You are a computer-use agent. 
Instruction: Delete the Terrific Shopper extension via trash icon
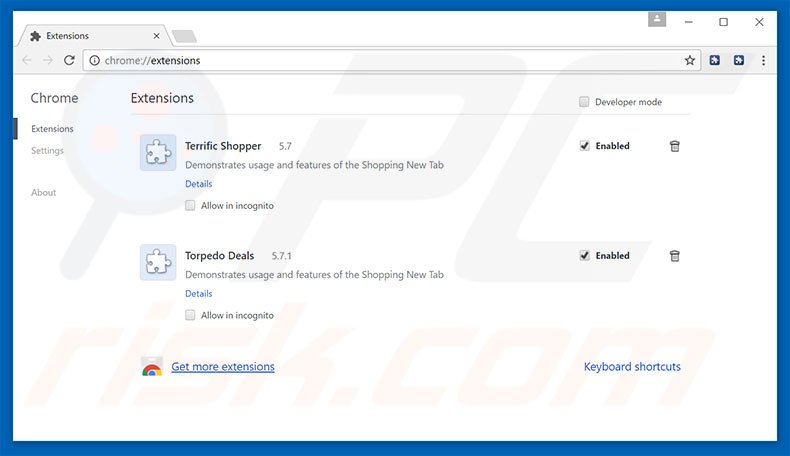675,146
